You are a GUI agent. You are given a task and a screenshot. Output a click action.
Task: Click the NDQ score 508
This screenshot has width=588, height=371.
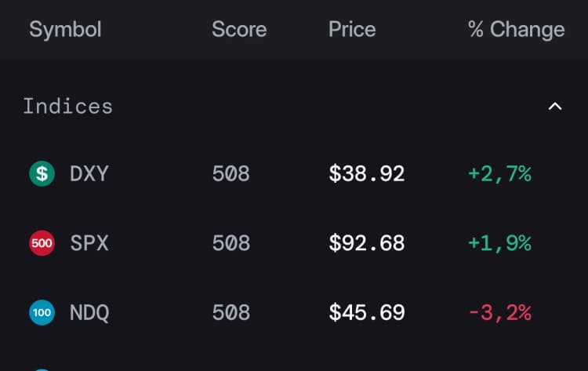click(x=231, y=312)
